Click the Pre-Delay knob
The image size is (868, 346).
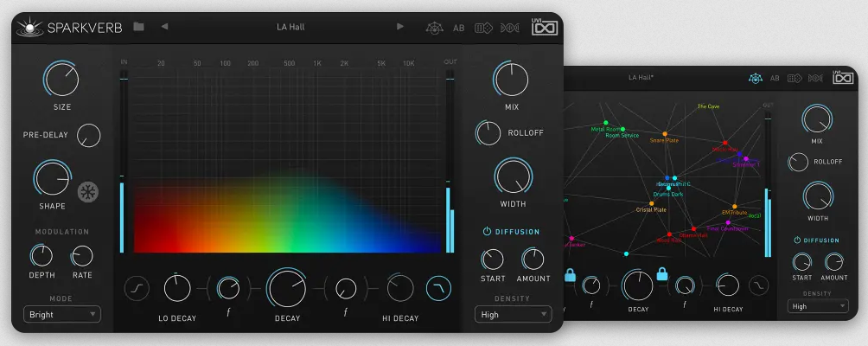tap(88, 136)
